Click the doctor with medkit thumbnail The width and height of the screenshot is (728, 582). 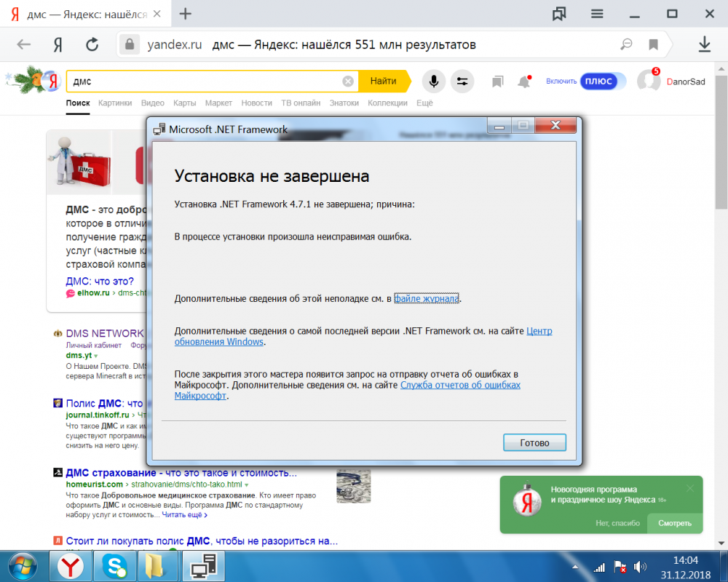[79, 162]
